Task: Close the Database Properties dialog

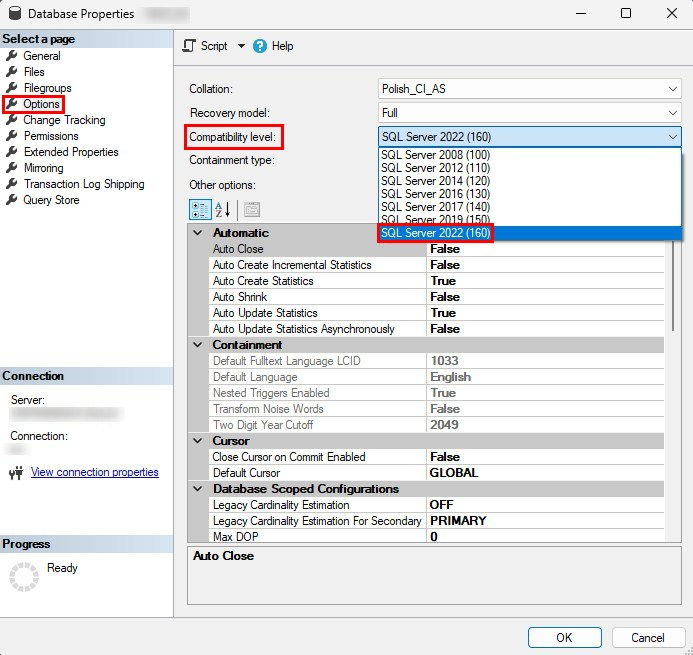Action: coord(672,13)
